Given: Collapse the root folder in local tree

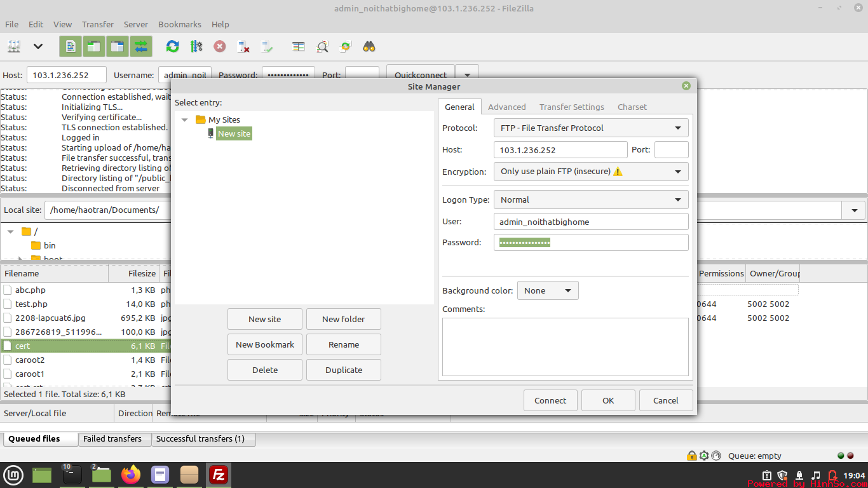Looking at the screenshot, I should click(10, 231).
